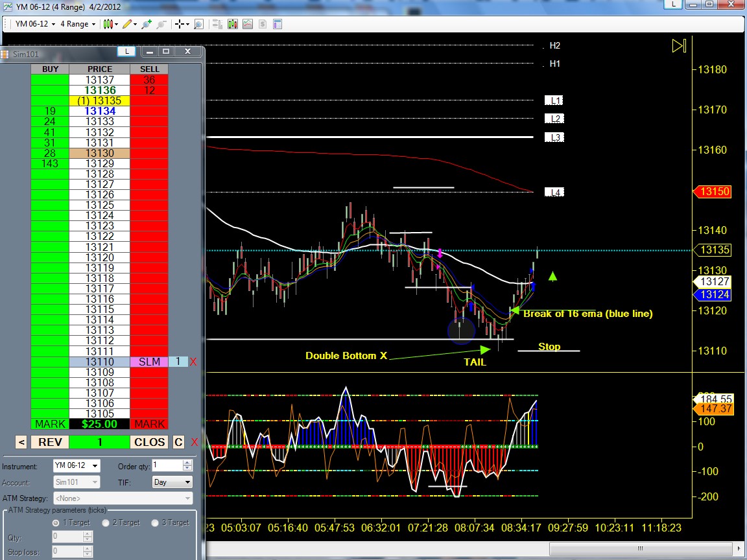Click the yellow 13135 current price marker

point(712,250)
